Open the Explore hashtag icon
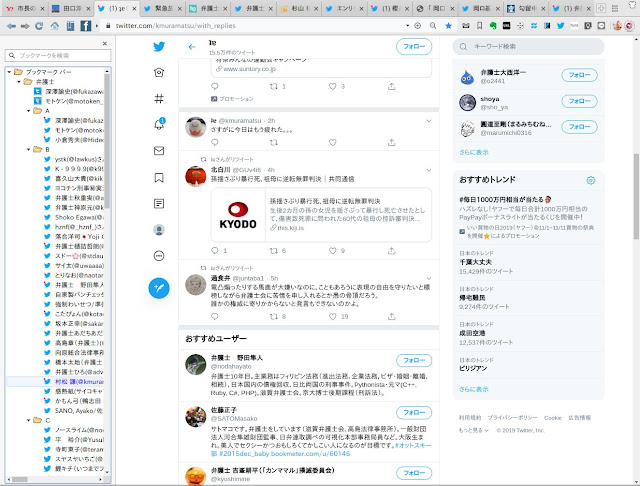The height and width of the screenshot is (486, 640). click(159, 98)
